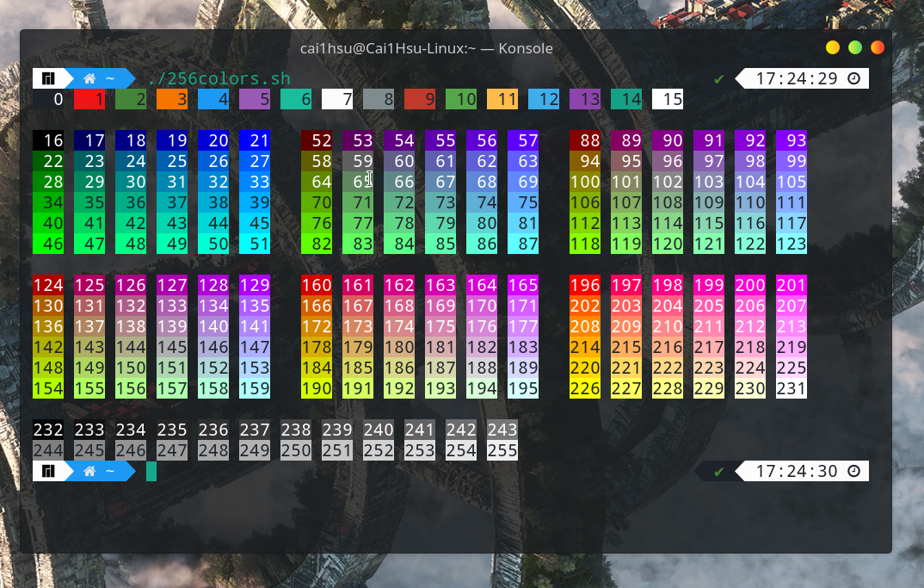Screen dimensions: 924x588
Task: Click the magenta color swatch labeled 201
Action: (792, 285)
